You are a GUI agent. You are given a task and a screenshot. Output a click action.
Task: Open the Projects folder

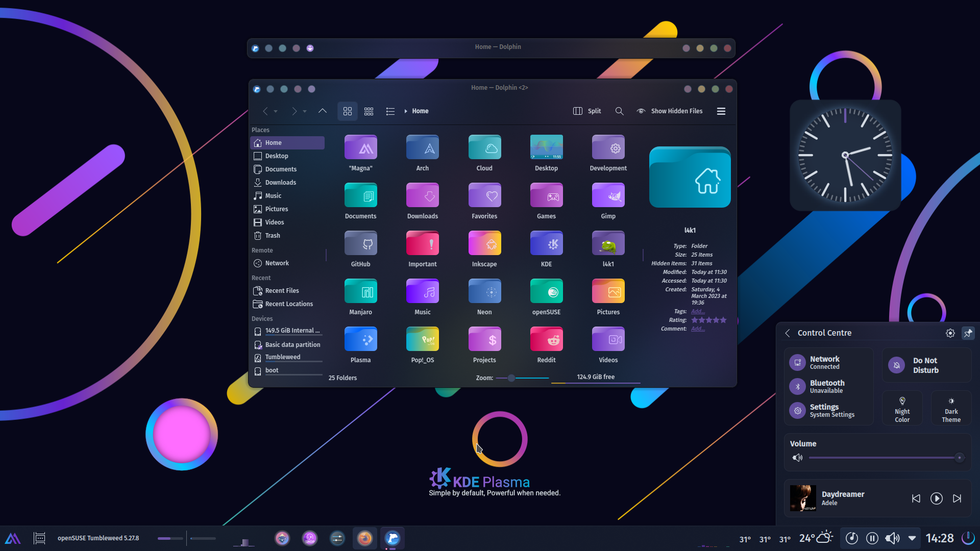[484, 340]
